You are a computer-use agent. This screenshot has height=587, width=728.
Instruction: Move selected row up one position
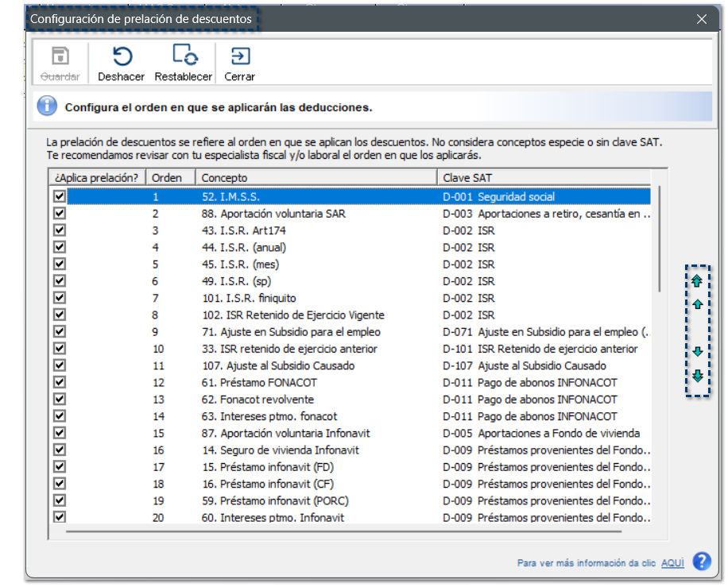pyautogui.click(x=697, y=304)
